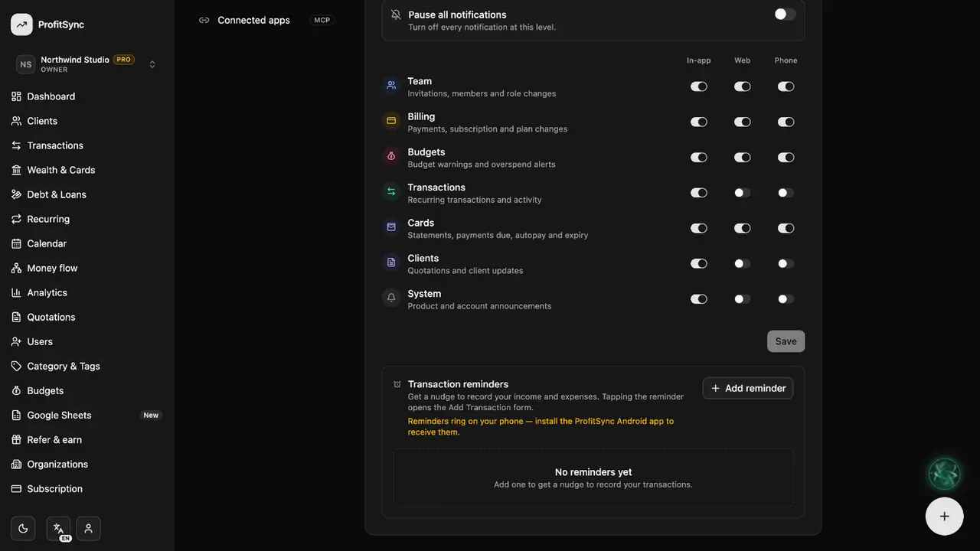980x551 pixels.
Task: Go to Money flow page
Action: [87, 268]
